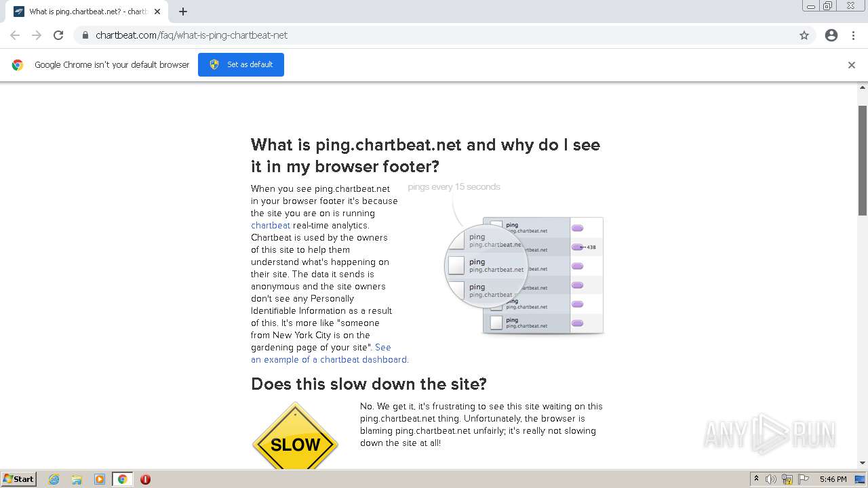The image size is (868, 488).
Task: Open the media player taskbar icon
Action: point(100,479)
